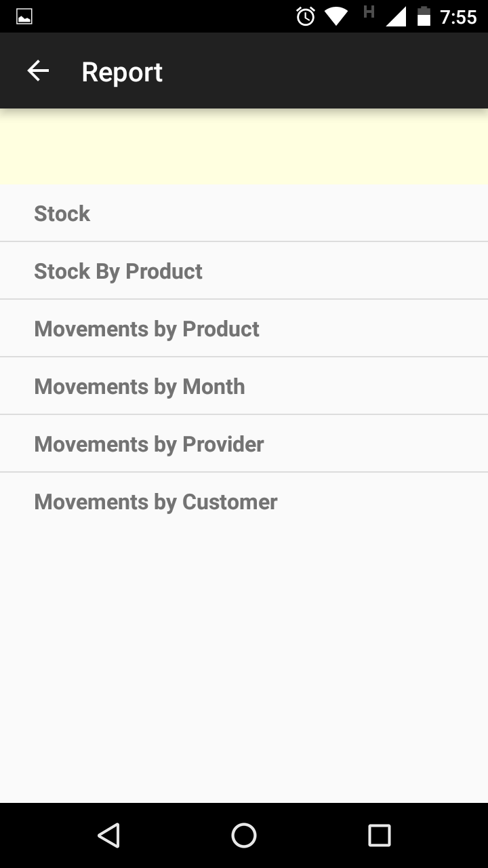Image resolution: width=488 pixels, height=868 pixels.
Task: Open the Stock report
Action: (244, 213)
